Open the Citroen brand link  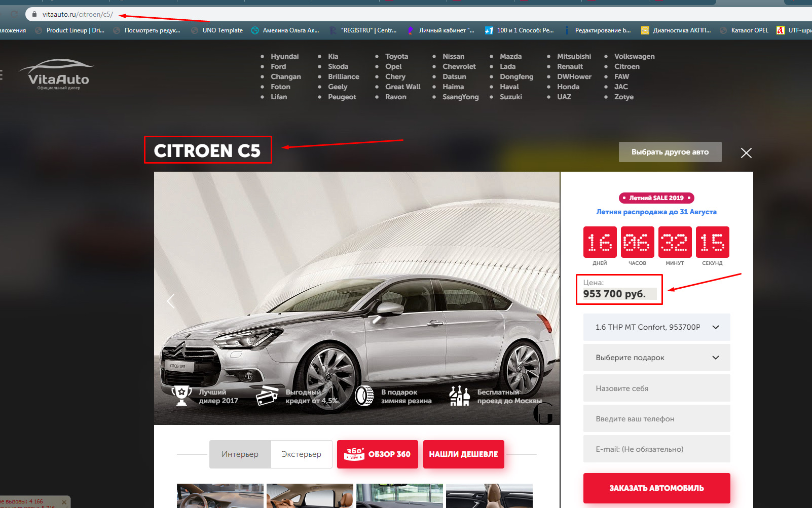(x=627, y=66)
